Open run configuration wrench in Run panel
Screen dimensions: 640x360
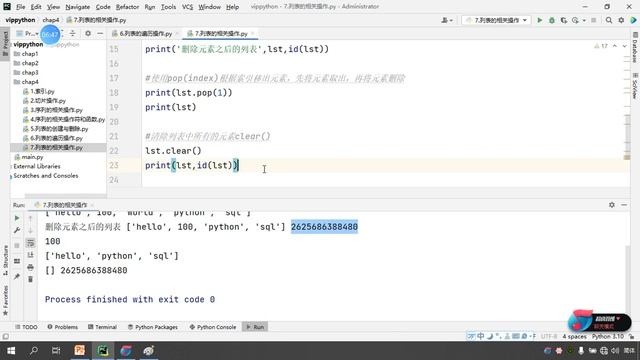click(x=17, y=231)
